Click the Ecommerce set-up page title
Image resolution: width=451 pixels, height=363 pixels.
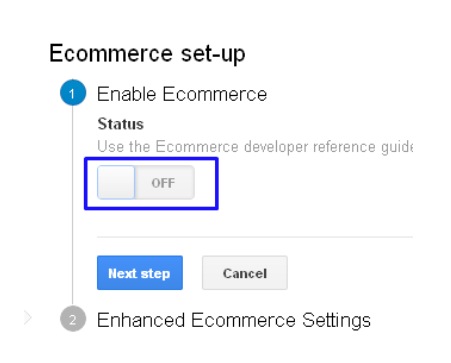pos(147,53)
